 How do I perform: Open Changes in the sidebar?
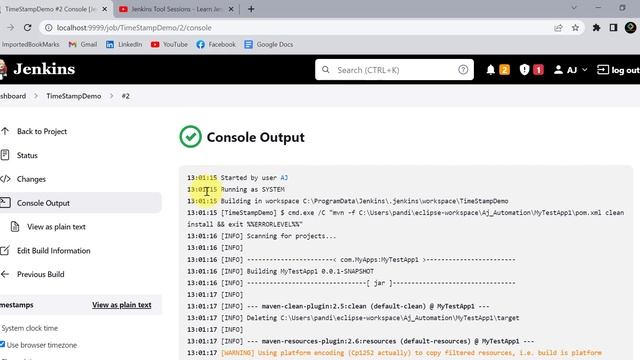coord(31,179)
